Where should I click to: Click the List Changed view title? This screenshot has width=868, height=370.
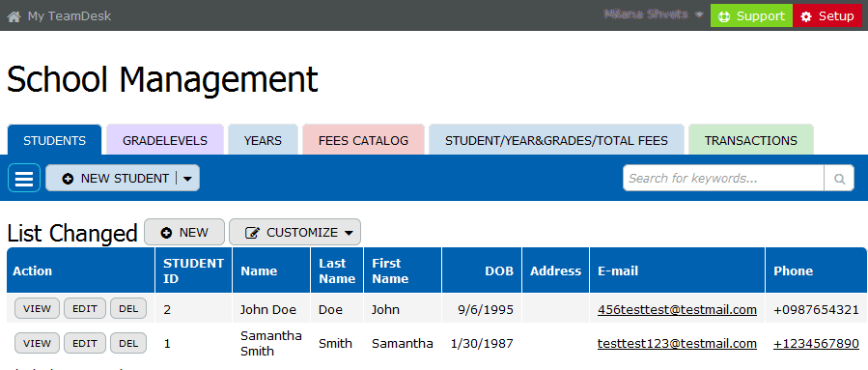point(72,233)
